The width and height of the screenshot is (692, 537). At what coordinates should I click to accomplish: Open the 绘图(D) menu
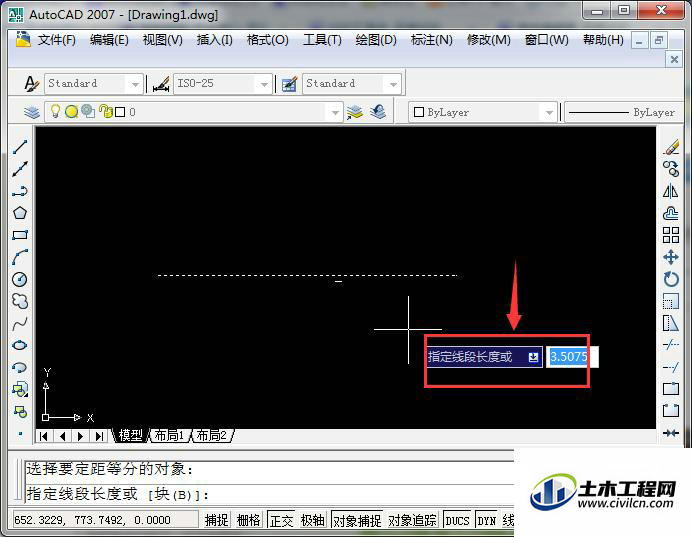(x=376, y=40)
